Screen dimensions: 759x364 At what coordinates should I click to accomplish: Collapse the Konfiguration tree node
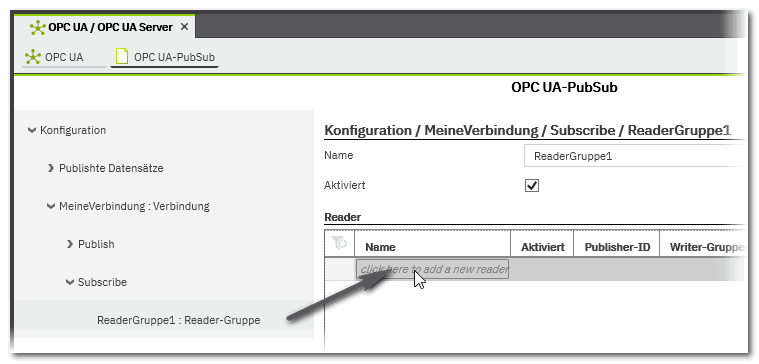point(32,130)
